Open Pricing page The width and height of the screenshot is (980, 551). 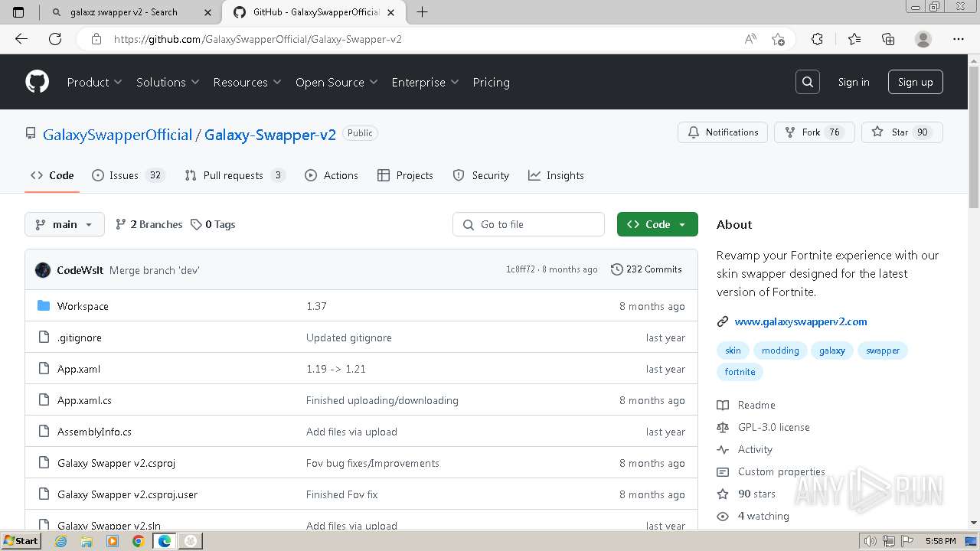point(491,82)
